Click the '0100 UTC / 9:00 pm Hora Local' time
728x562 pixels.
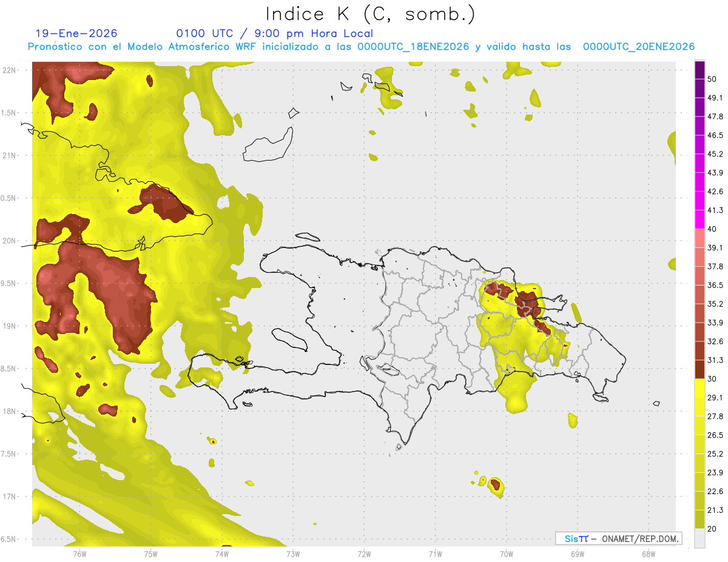pos(274,33)
